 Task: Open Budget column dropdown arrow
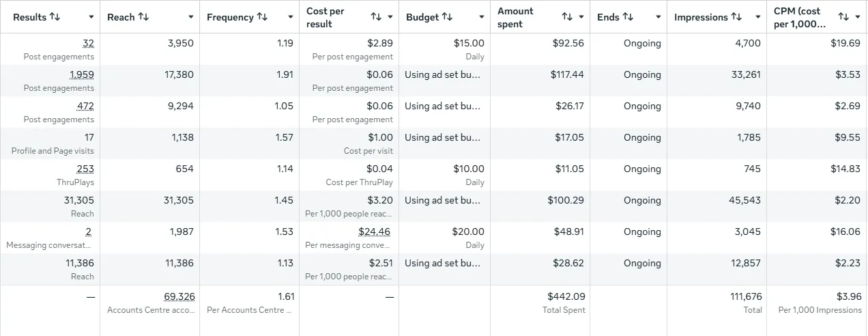pos(482,17)
